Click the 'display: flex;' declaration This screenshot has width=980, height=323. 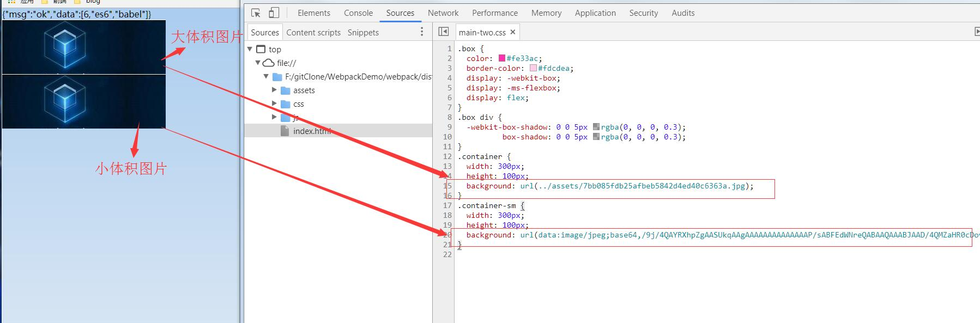498,97
